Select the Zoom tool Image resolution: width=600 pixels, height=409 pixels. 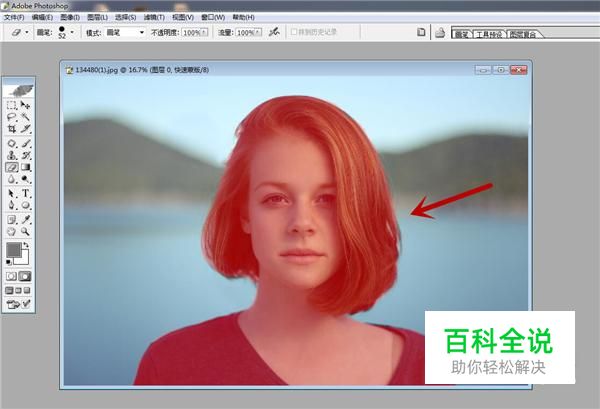(x=25, y=231)
